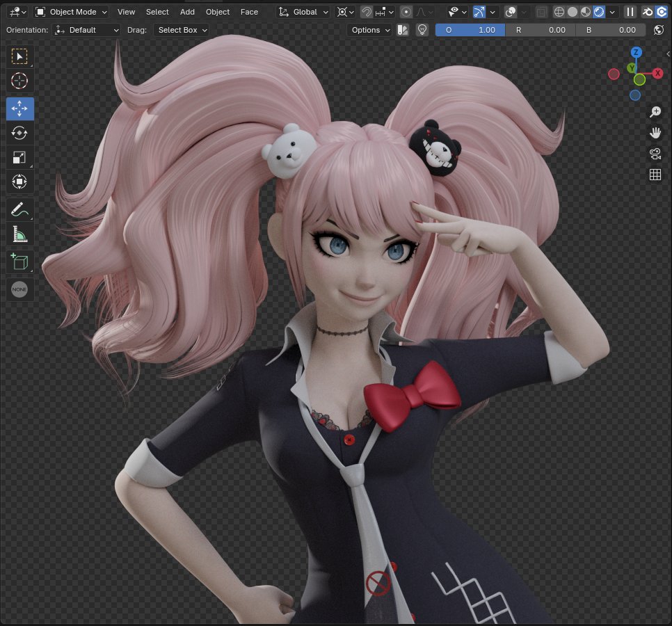Select the Measure tool

pyautogui.click(x=19, y=234)
